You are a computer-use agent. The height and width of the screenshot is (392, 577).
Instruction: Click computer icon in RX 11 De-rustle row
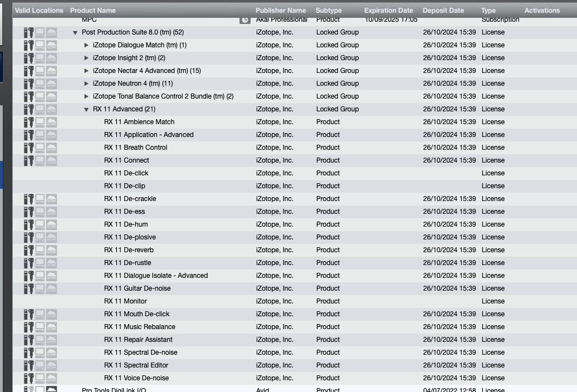click(x=40, y=263)
